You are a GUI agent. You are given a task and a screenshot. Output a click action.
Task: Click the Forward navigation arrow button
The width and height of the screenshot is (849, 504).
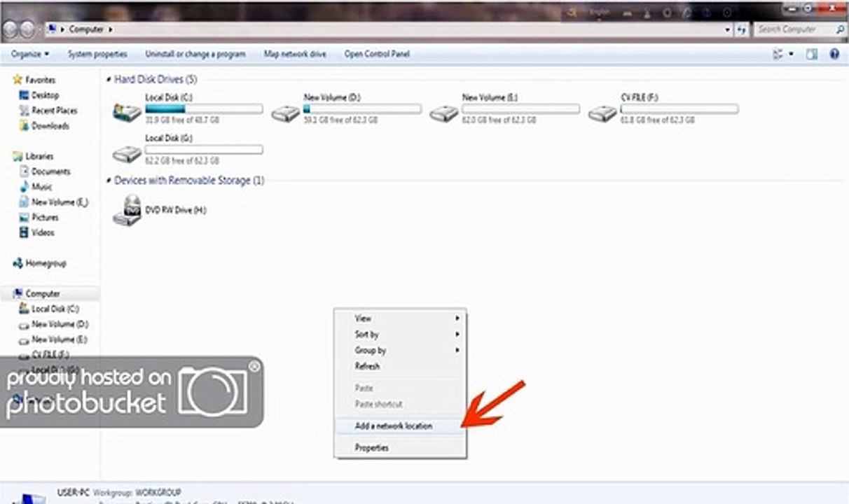tap(29, 29)
